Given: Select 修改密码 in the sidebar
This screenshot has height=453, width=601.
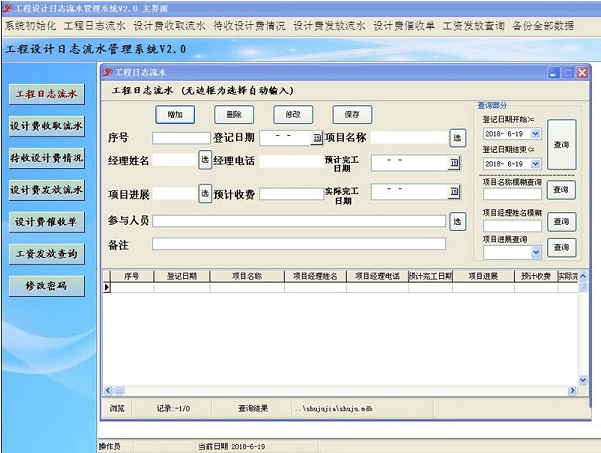Looking at the screenshot, I should click(x=46, y=286).
